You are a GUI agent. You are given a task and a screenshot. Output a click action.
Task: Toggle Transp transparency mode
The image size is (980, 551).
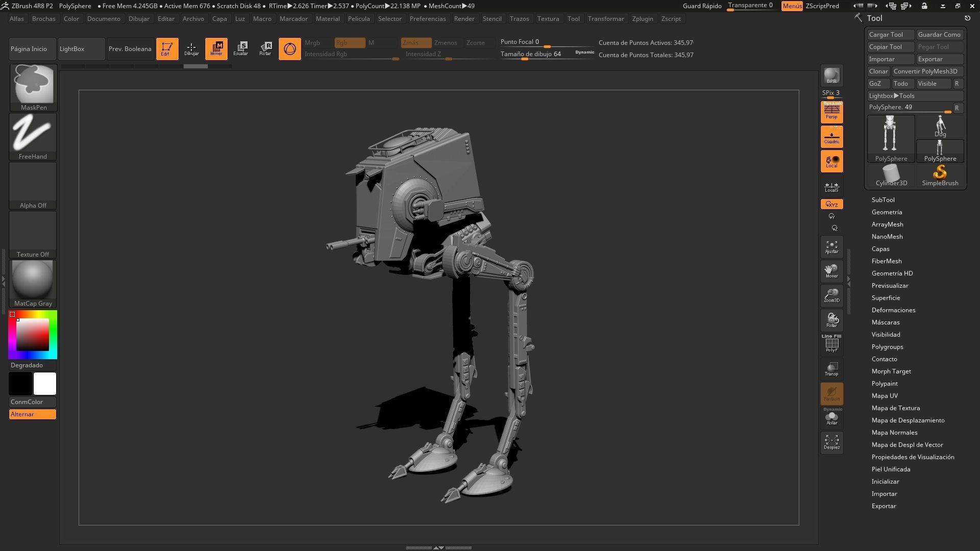click(831, 369)
